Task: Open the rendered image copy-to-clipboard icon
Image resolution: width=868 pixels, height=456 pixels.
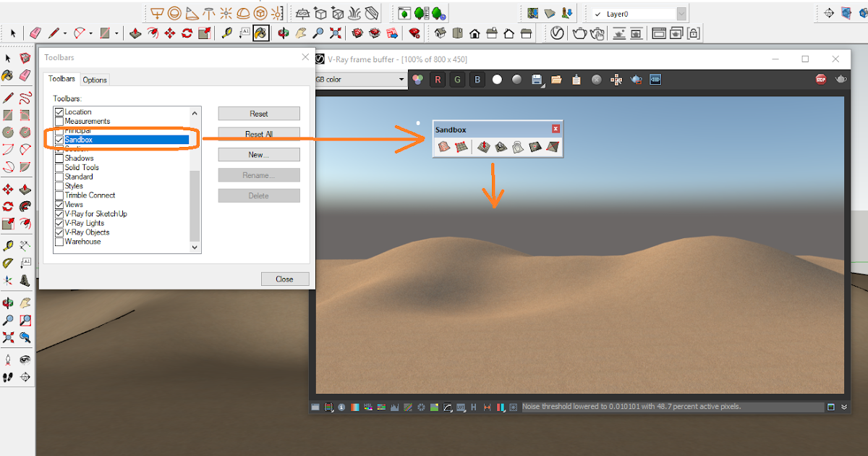Action: pyautogui.click(x=576, y=80)
